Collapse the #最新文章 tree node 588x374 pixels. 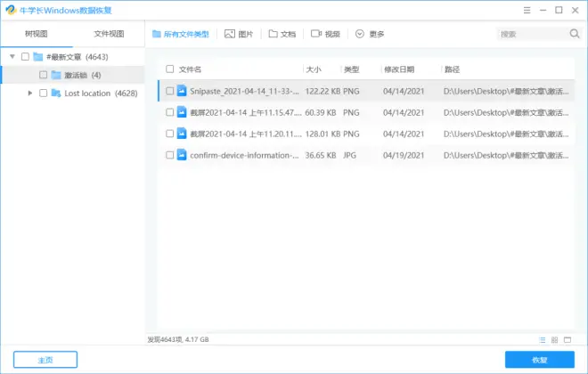(x=12, y=57)
